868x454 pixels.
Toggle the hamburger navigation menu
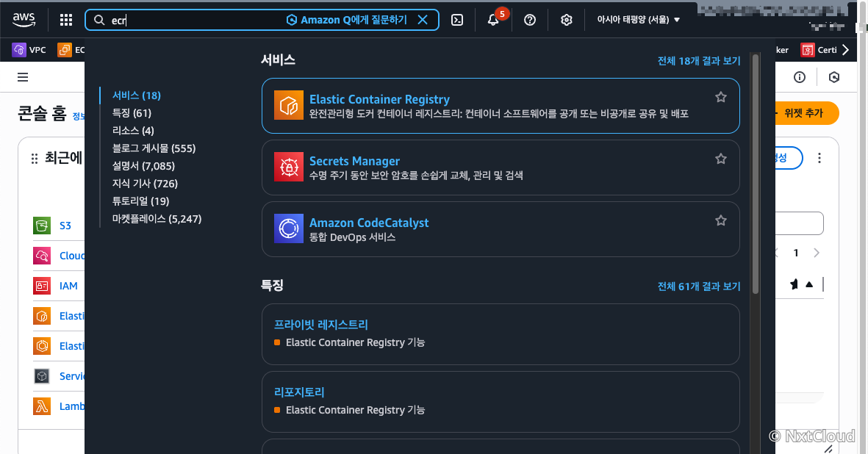(23, 77)
